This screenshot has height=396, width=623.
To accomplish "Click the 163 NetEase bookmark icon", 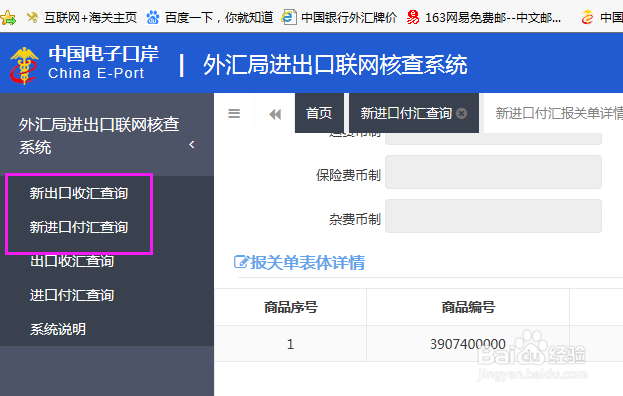I will [413, 17].
